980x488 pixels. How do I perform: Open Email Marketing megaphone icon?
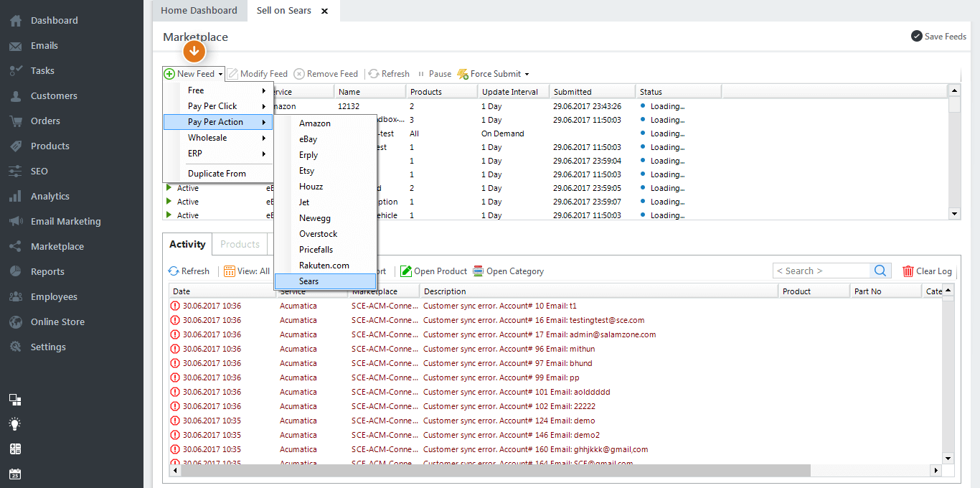click(15, 222)
